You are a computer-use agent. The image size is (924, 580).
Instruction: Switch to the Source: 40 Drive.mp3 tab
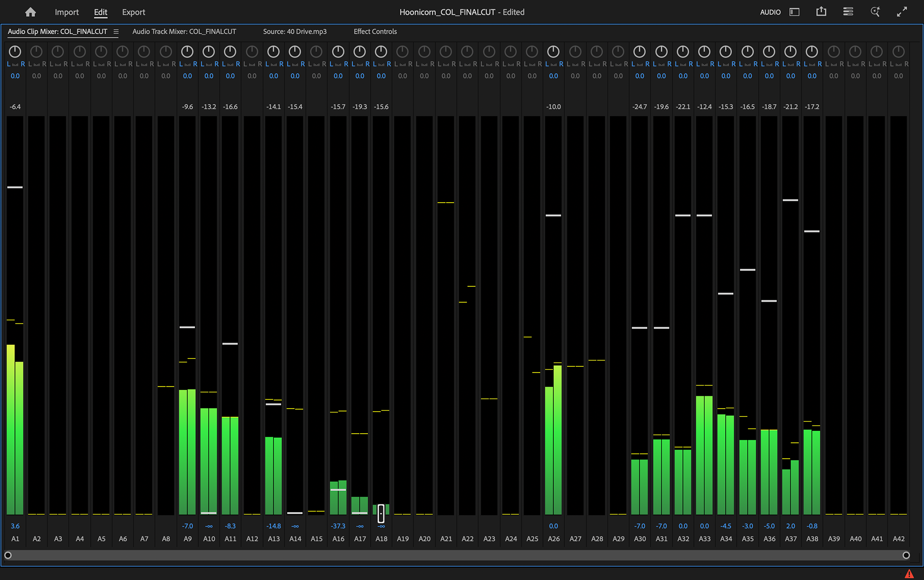pos(295,31)
